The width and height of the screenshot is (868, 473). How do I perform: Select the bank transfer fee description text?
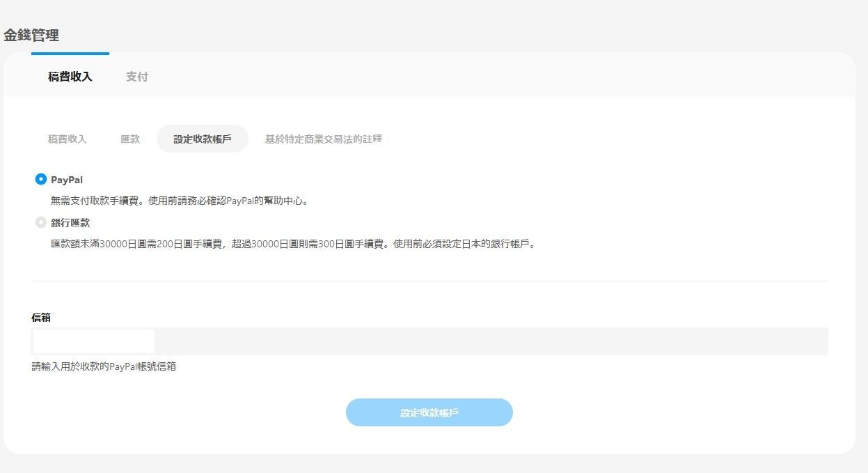(x=292, y=244)
